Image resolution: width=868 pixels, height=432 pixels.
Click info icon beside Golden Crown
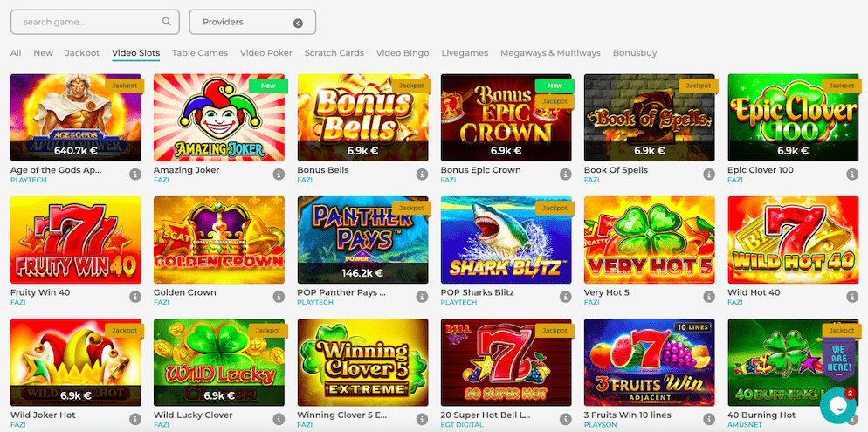pyautogui.click(x=279, y=297)
